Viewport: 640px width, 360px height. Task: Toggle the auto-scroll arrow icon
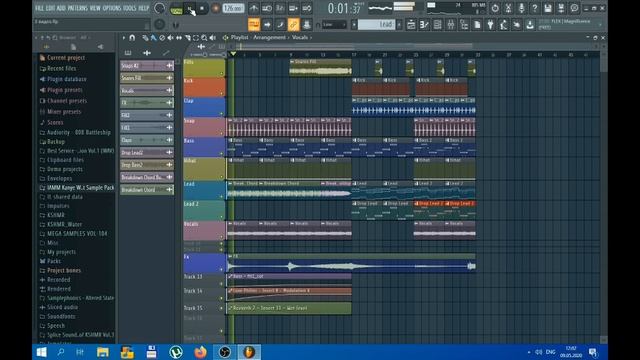coord(267,25)
